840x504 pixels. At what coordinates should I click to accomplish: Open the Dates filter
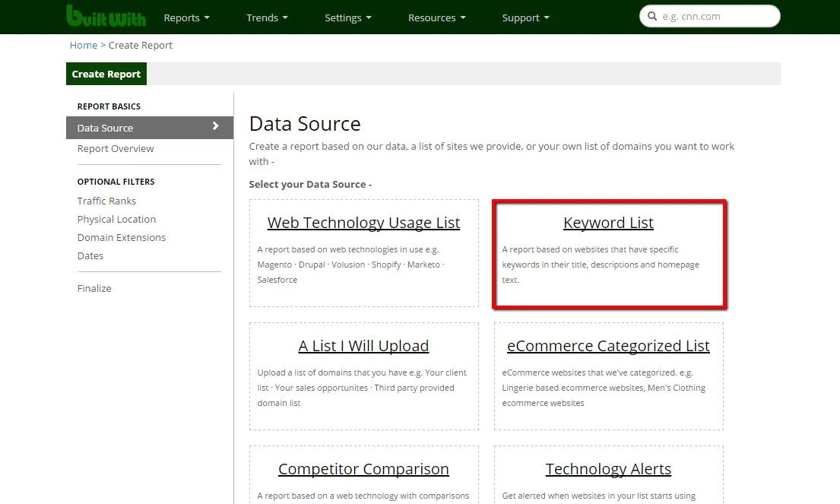[x=90, y=255]
